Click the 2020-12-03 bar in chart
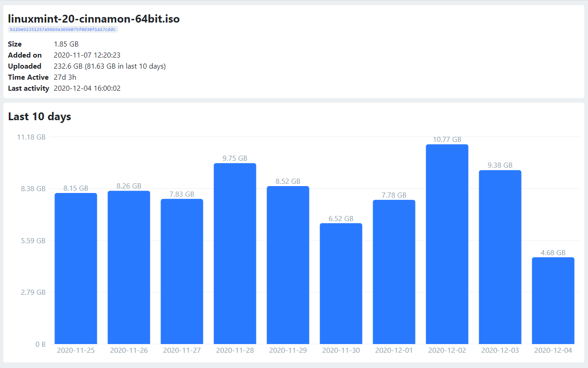Screen dimensions: 588x368 (500, 257)
